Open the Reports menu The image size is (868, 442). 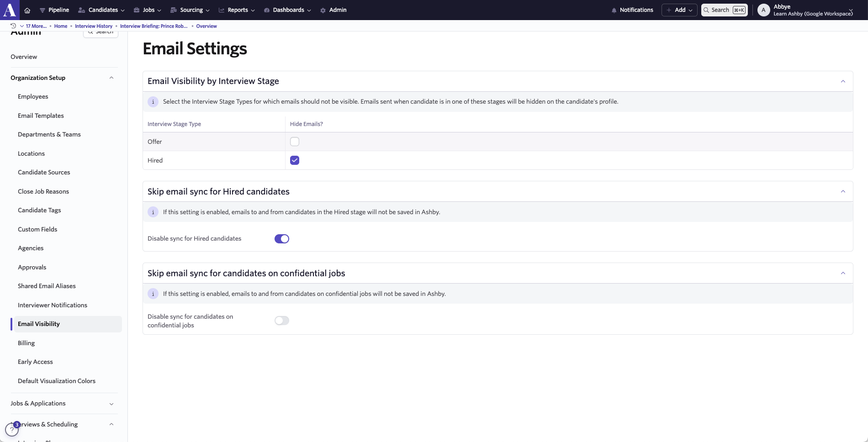point(237,10)
